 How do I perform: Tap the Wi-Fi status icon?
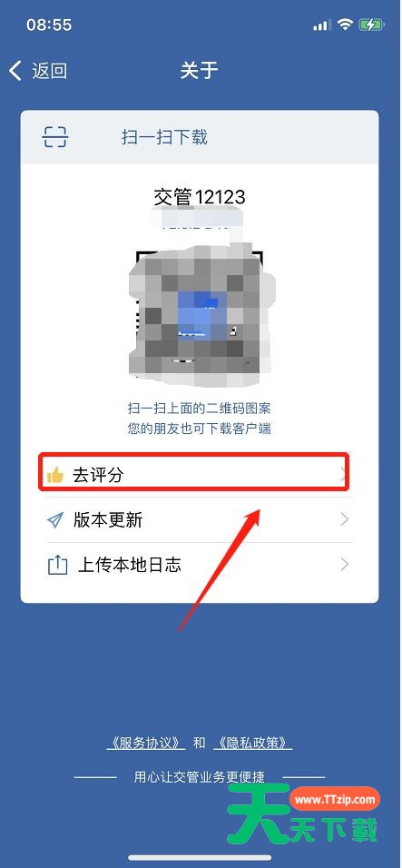[x=346, y=25]
